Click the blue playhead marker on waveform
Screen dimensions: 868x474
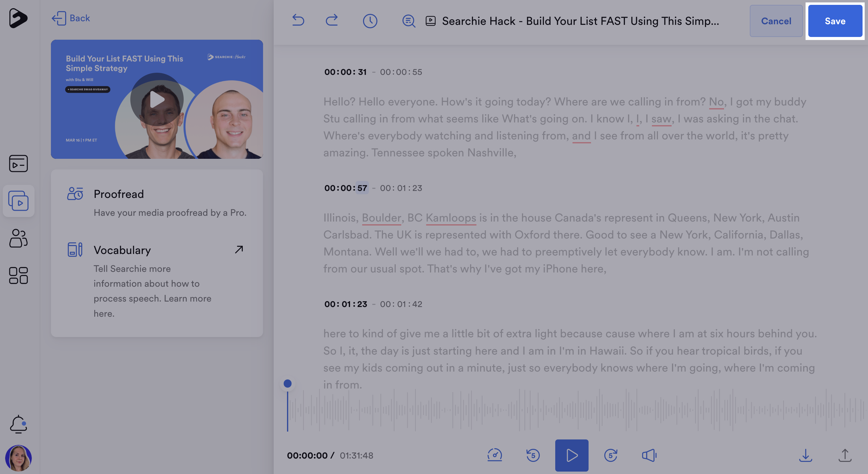[287, 383]
